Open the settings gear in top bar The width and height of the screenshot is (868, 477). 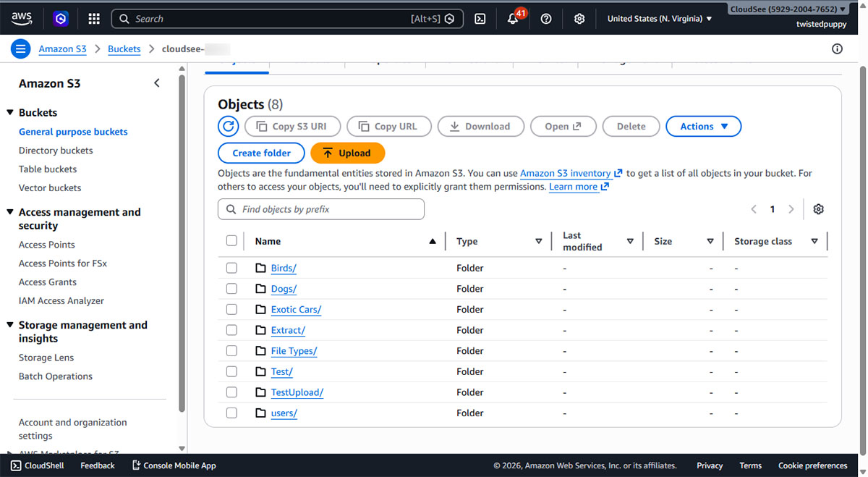(579, 19)
